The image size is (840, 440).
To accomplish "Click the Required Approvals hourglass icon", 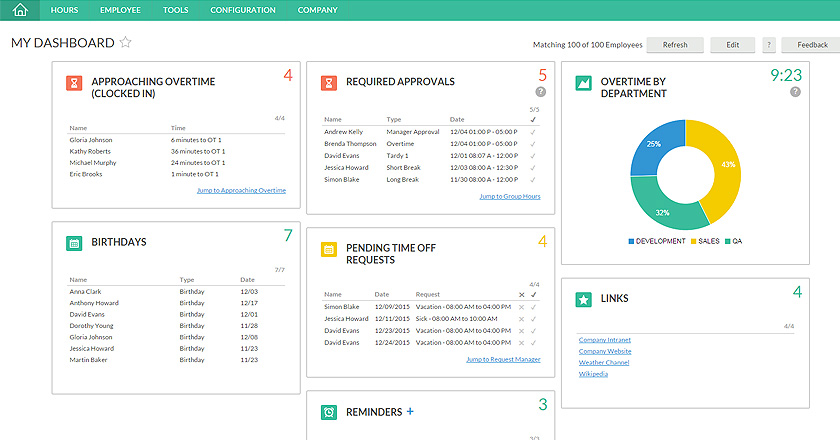I will [329, 83].
